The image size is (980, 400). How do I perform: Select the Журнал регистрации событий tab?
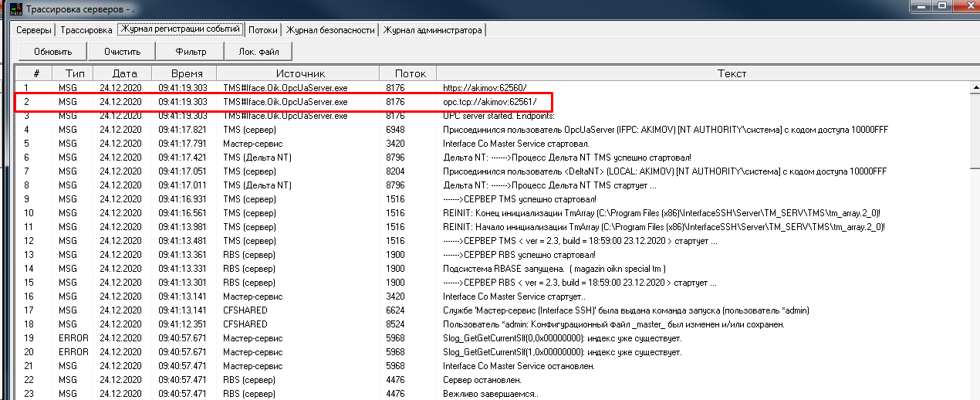pyautogui.click(x=181, y=29)
